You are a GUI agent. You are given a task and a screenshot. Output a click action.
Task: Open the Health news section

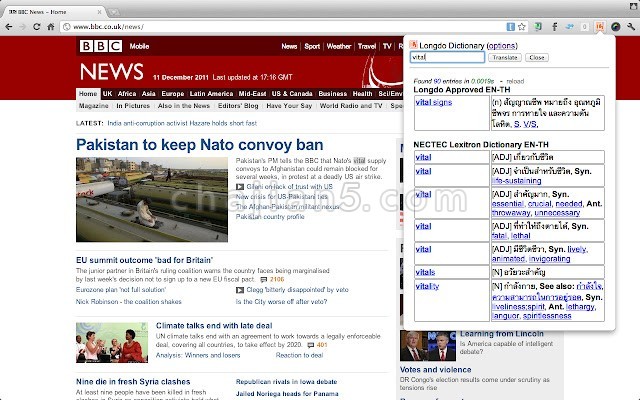pyautogui.click(x=362, y=94)
